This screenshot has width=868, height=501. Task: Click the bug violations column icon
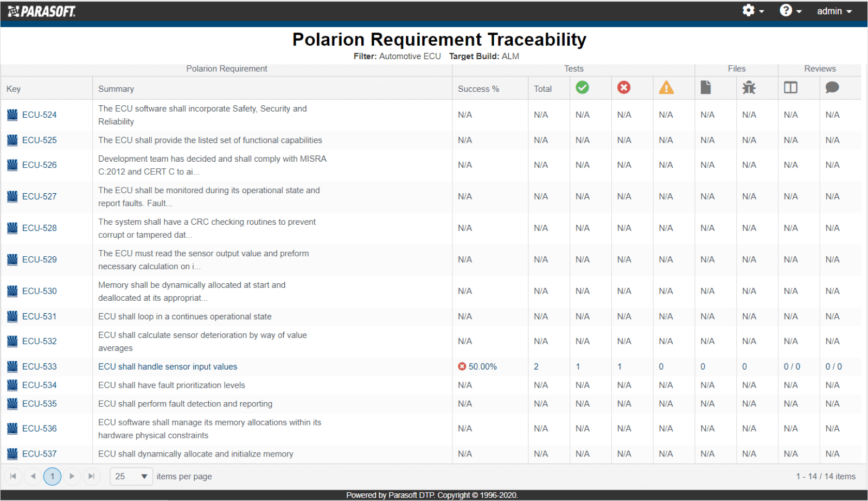[x=749, y=87]
